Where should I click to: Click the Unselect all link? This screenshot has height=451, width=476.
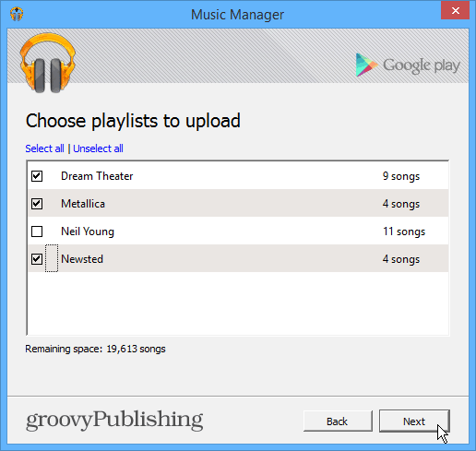98,148
